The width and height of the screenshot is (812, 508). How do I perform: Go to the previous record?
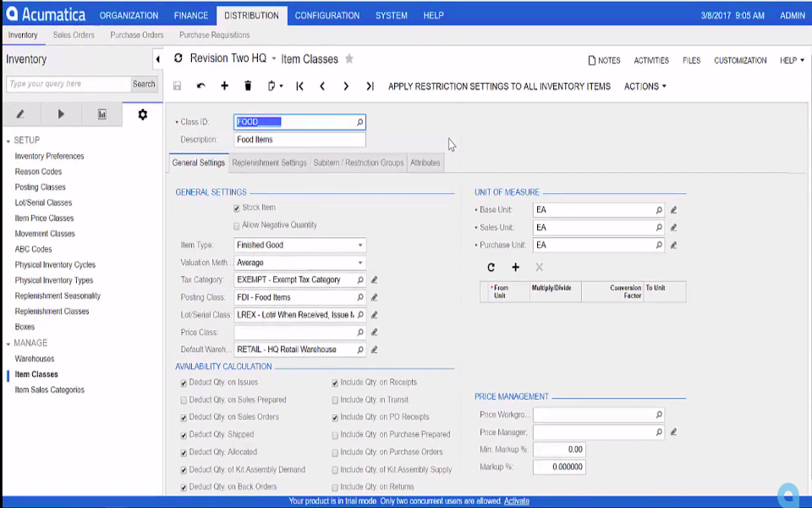[x=322, y=86]
